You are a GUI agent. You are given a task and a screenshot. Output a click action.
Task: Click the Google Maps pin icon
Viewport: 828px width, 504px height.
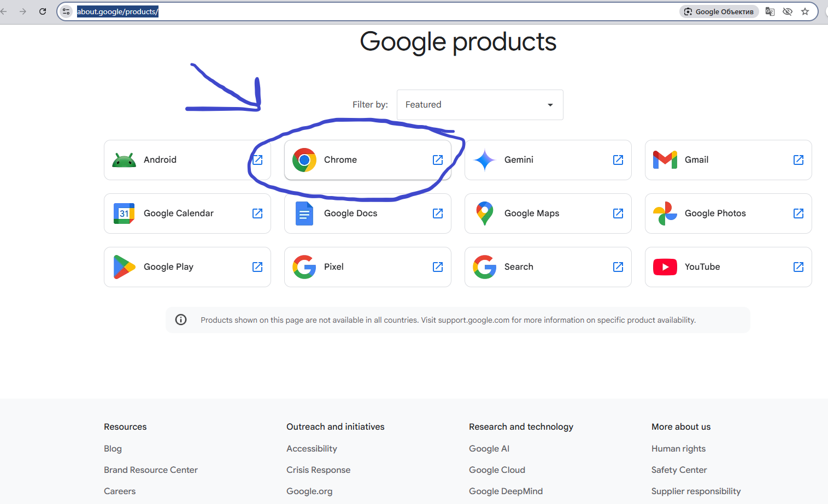click(x=485, y=214)
